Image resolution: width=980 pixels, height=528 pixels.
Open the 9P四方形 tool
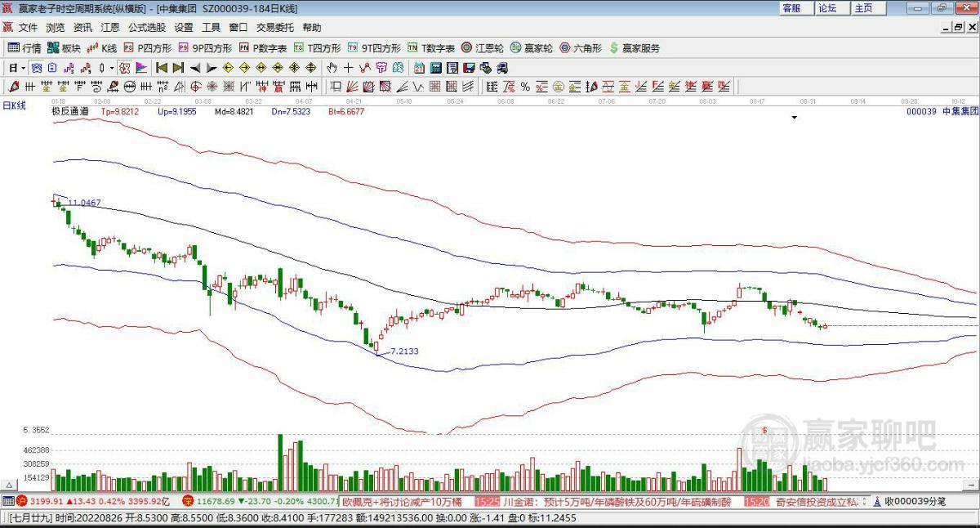(205, 48)
